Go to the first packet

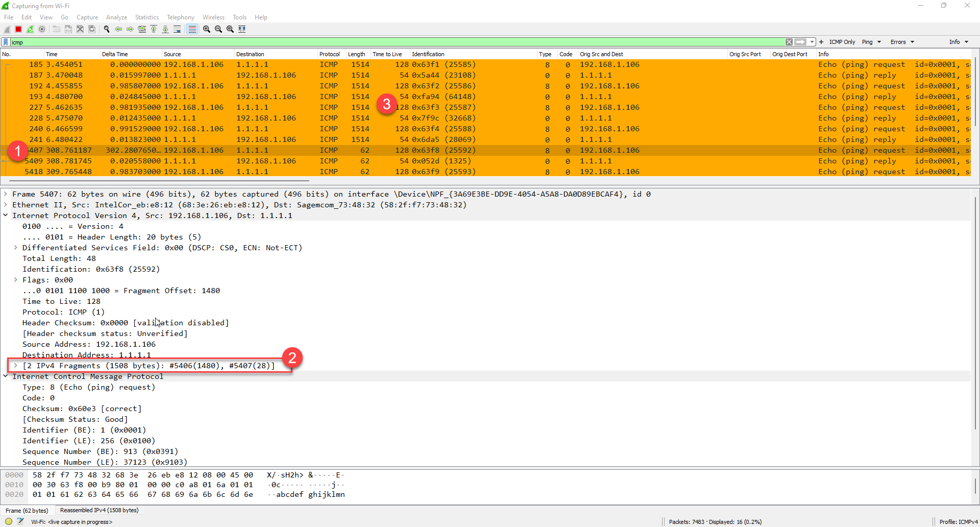click(154, 29)
